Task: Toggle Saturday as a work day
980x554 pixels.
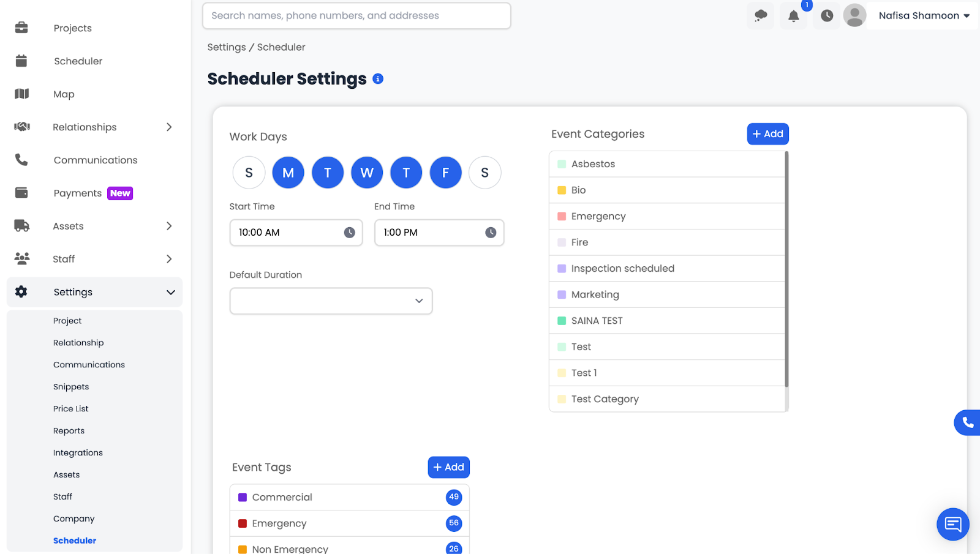Action: tap(484, 172)
